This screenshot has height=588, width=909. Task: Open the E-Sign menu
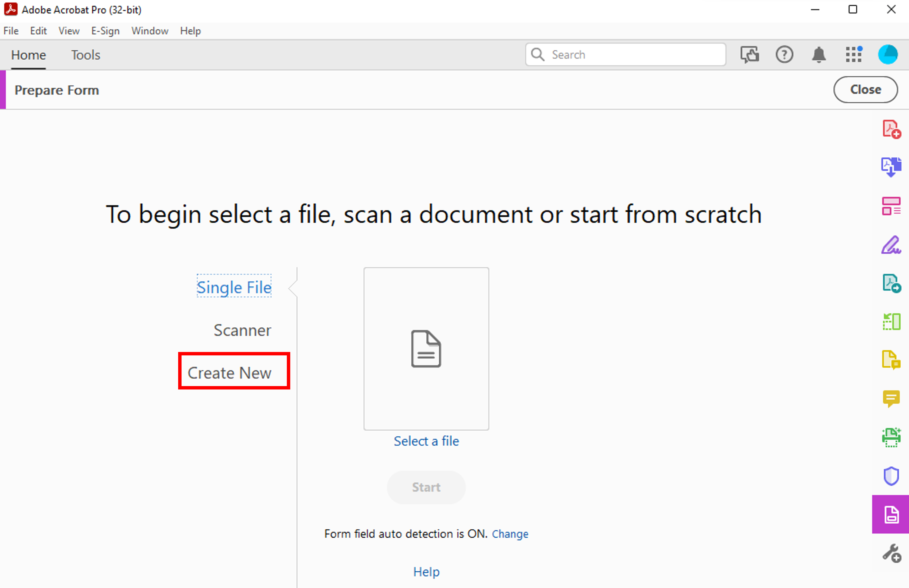[x=106, y=31]
